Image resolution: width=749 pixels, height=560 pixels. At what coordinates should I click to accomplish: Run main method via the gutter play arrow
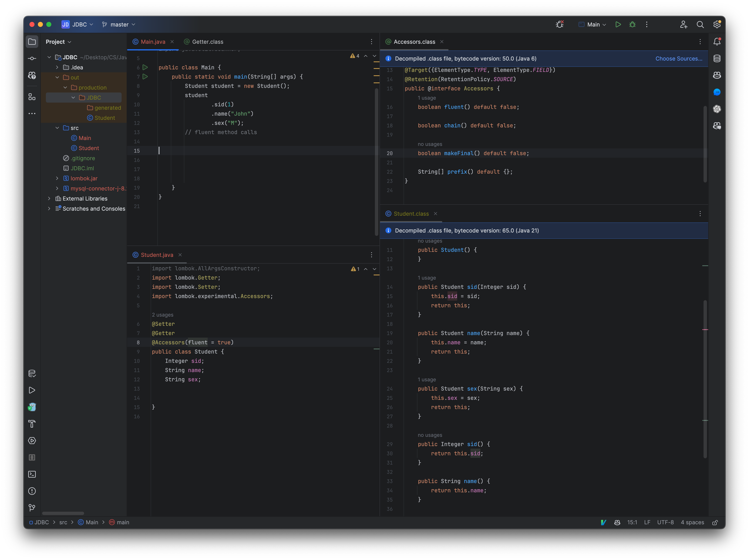pyautogui.click(x=146, y=77)
